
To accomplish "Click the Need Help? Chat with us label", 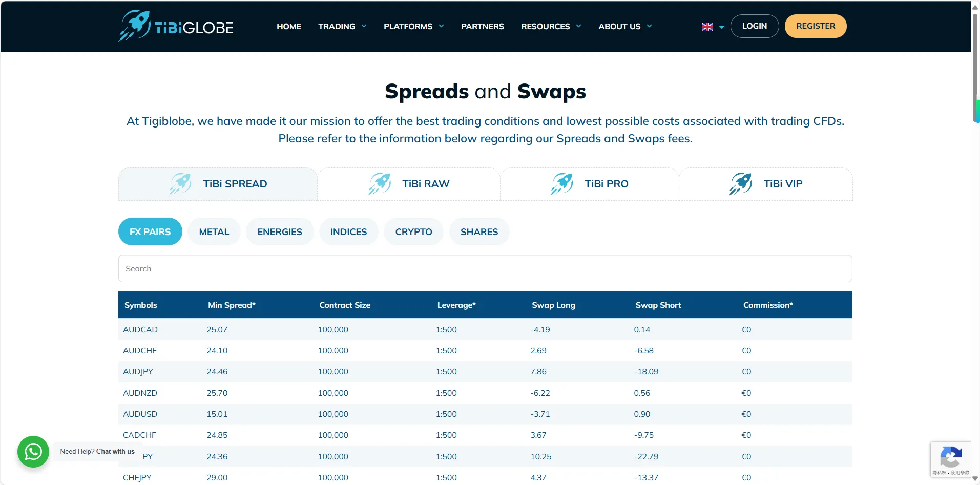I will [97, 451].
